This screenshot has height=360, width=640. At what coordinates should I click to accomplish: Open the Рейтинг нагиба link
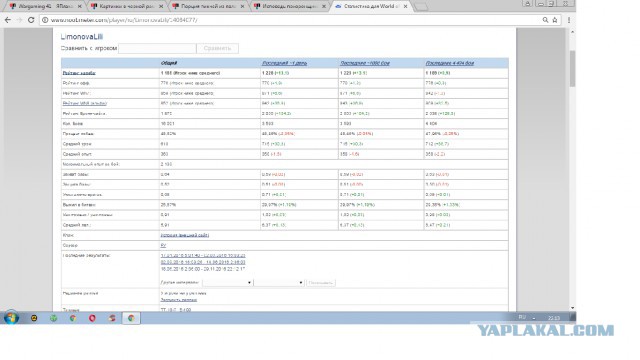(79, 73)
